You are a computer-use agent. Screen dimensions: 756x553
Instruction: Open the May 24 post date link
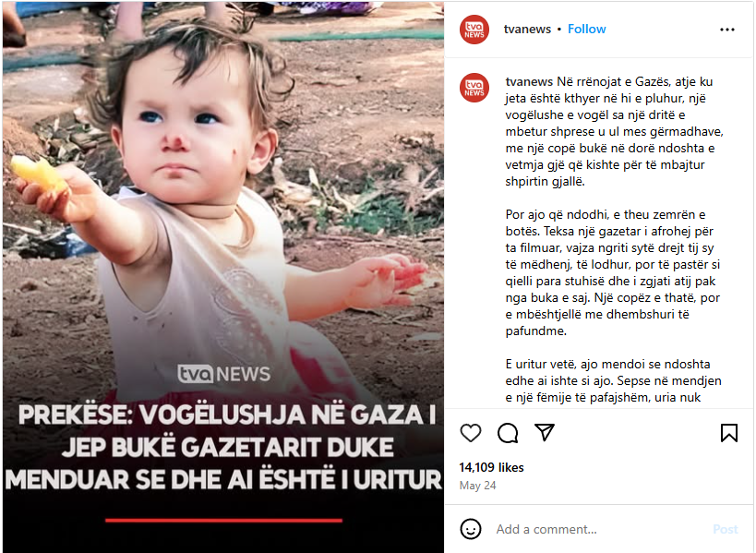coord(477,485)
